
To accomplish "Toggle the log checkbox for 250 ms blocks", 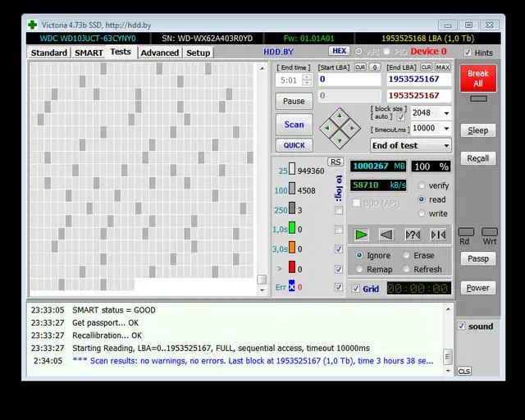I will [339, 210].
